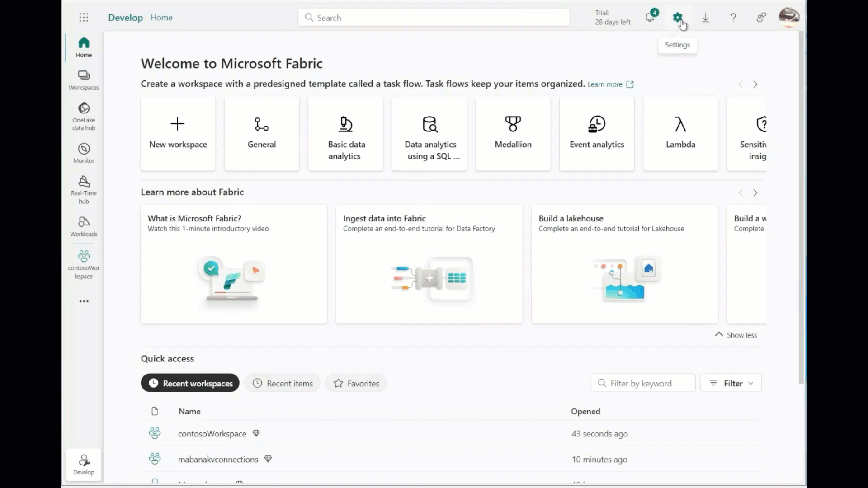Select the General task flow card
The image size is (868, 488).
262,134
